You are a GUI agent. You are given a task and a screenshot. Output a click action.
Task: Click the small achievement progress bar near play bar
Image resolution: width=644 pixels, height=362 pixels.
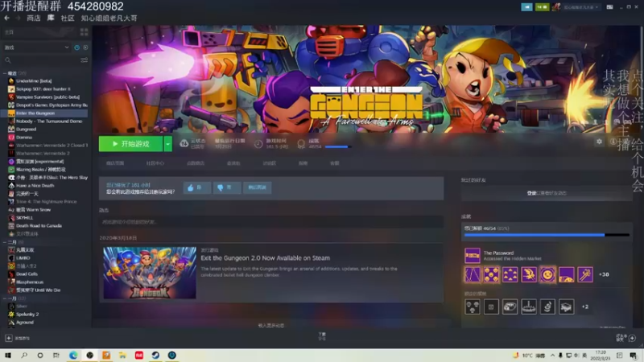click(336, 147)
